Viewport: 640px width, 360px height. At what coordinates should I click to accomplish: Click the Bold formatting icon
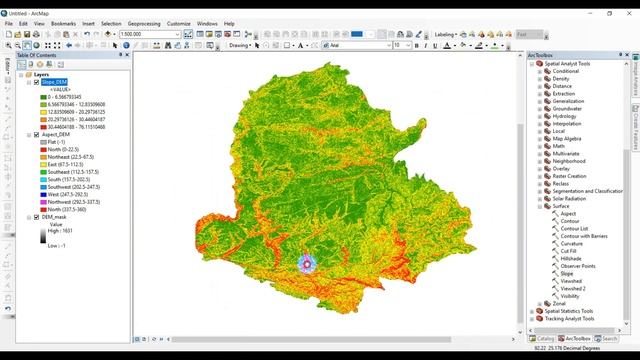(x=417, y=45)
